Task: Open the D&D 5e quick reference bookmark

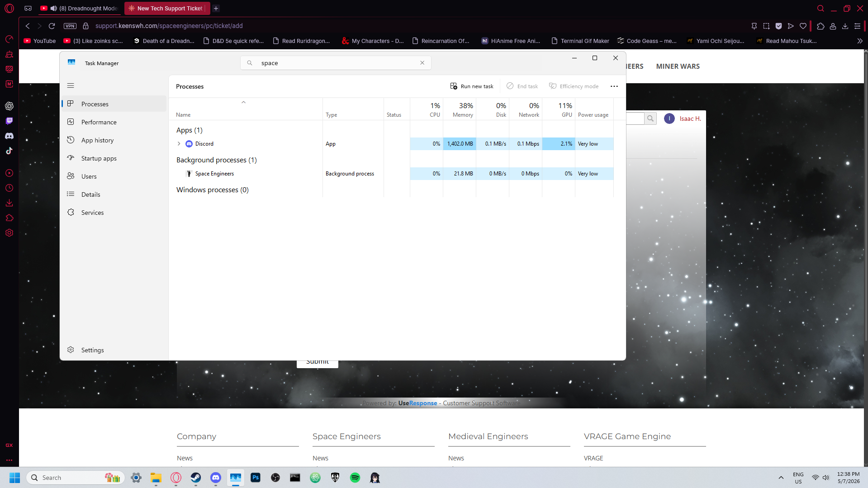Action: pos(233,41)
